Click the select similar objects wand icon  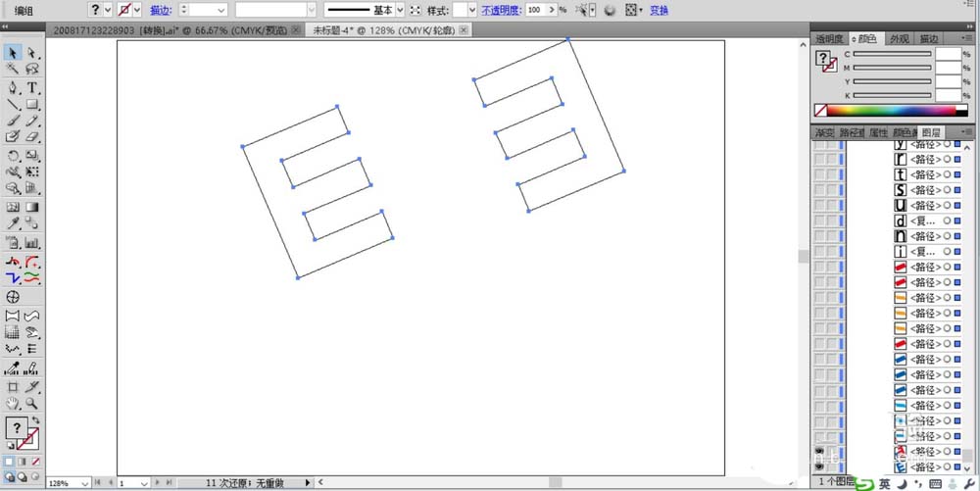click(582, 10)
